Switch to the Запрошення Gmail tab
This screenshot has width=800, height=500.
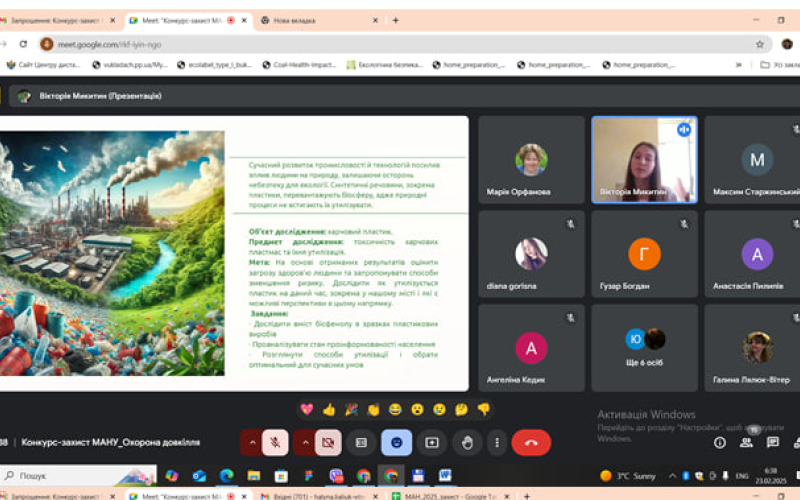pos(57,20)
